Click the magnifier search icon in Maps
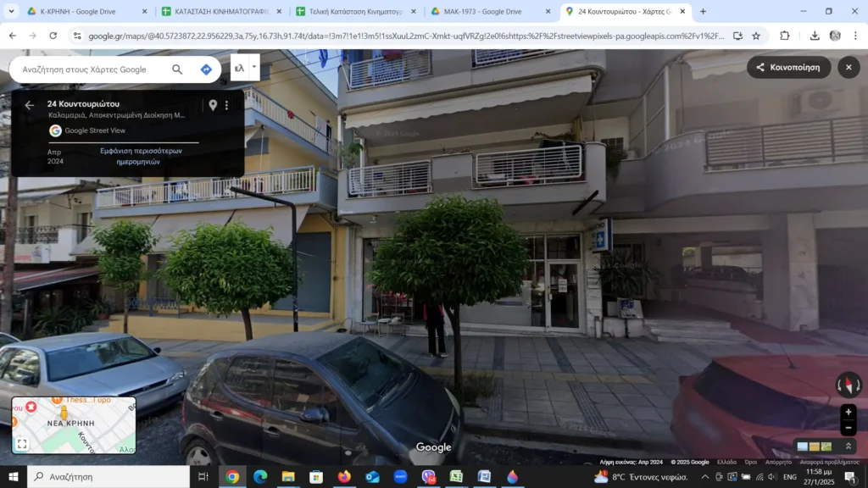Image resolution: width=868 pixels, height=488 pixels. point(177,69)
